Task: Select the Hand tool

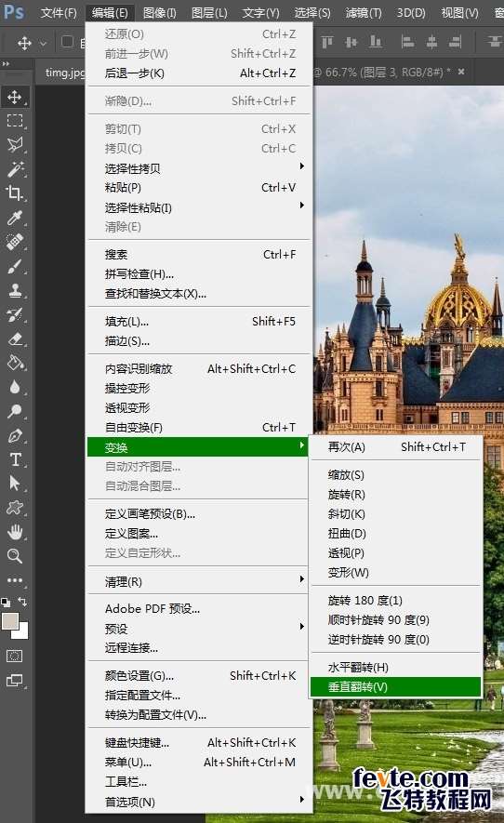Action: 15,532
